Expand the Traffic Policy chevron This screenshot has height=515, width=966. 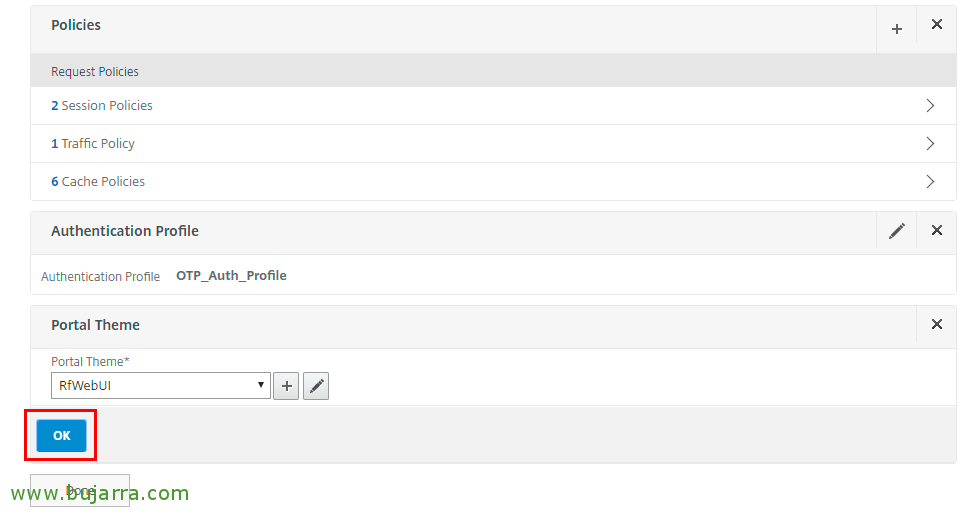click(x=930, y=144)
